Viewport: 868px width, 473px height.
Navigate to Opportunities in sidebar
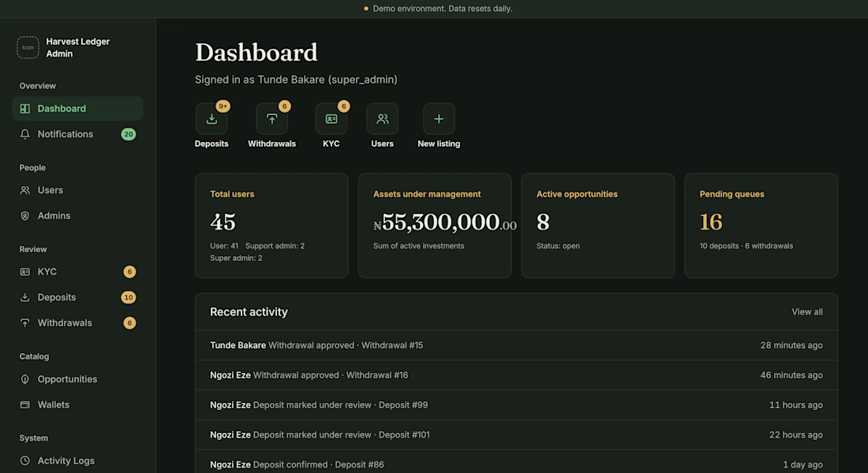click(77, 379)
